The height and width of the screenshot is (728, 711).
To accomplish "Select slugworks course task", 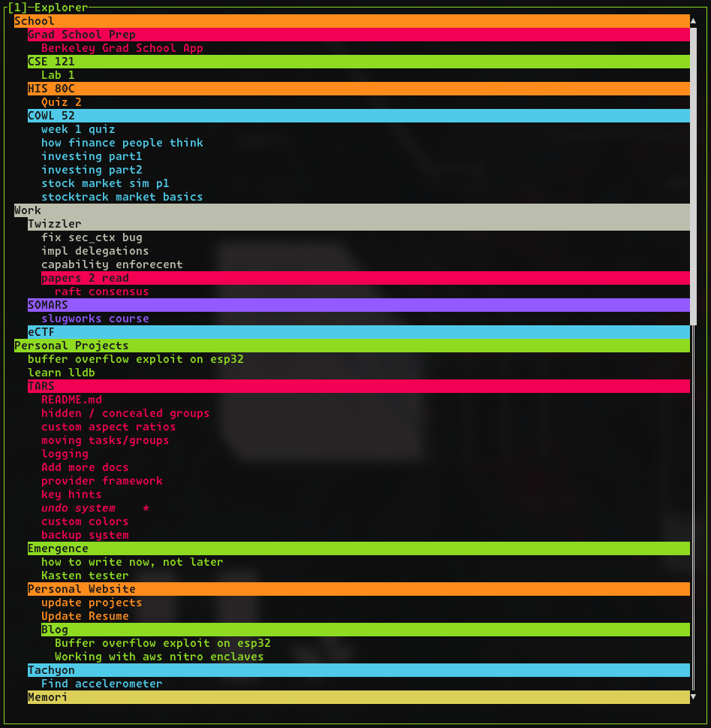I will point(95,319).
